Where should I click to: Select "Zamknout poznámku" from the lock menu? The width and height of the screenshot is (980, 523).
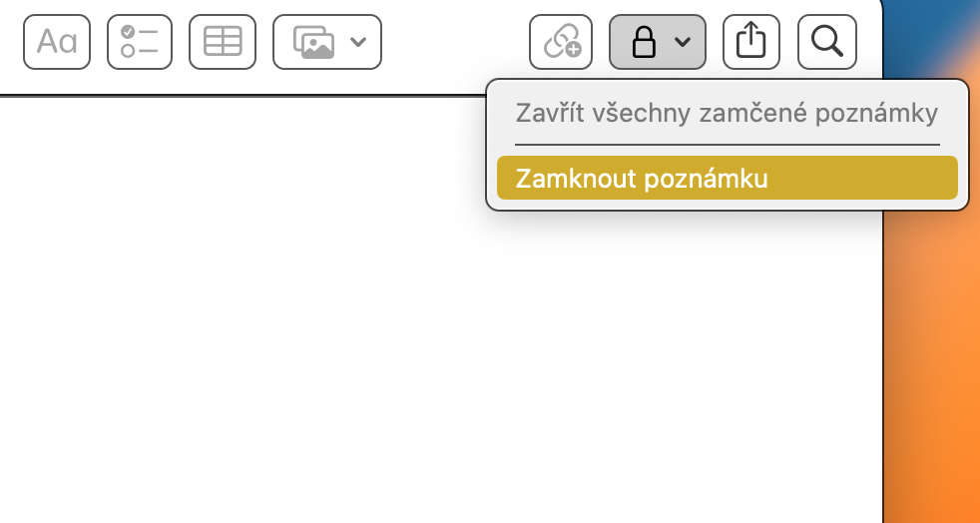tap(727, 179)
